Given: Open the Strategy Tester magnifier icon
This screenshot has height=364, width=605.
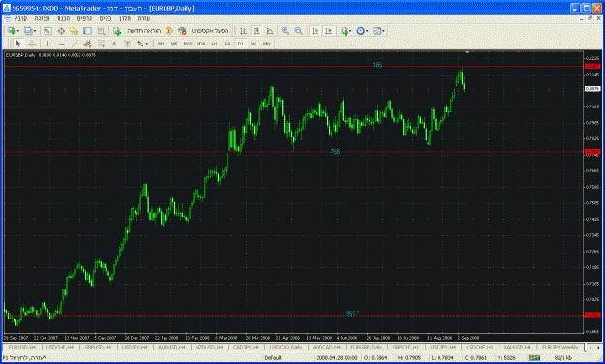Looking at the screenshot, I should tap(101, 31).
